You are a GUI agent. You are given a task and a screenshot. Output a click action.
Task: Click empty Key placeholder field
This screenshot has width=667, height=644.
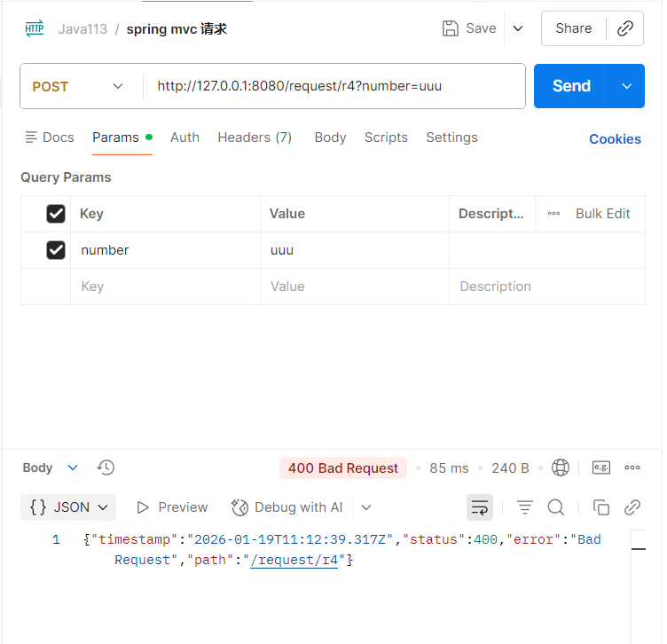point(165,287)
